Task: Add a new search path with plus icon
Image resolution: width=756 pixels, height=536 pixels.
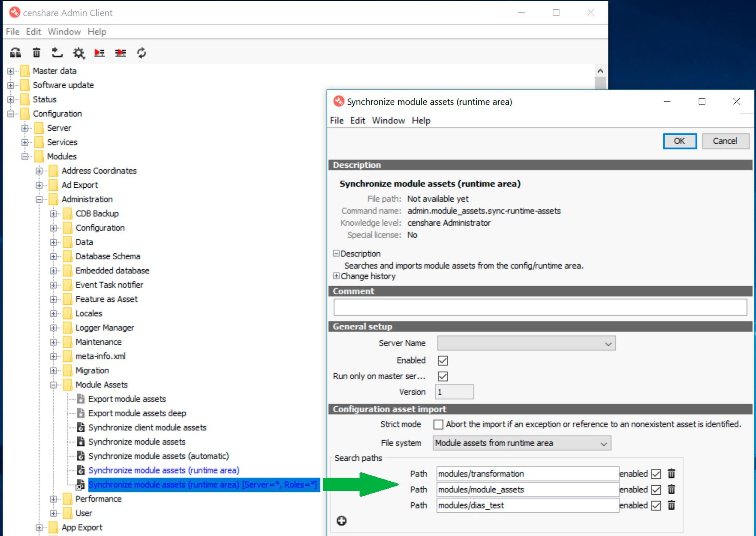Action: (x=341, y=520)
